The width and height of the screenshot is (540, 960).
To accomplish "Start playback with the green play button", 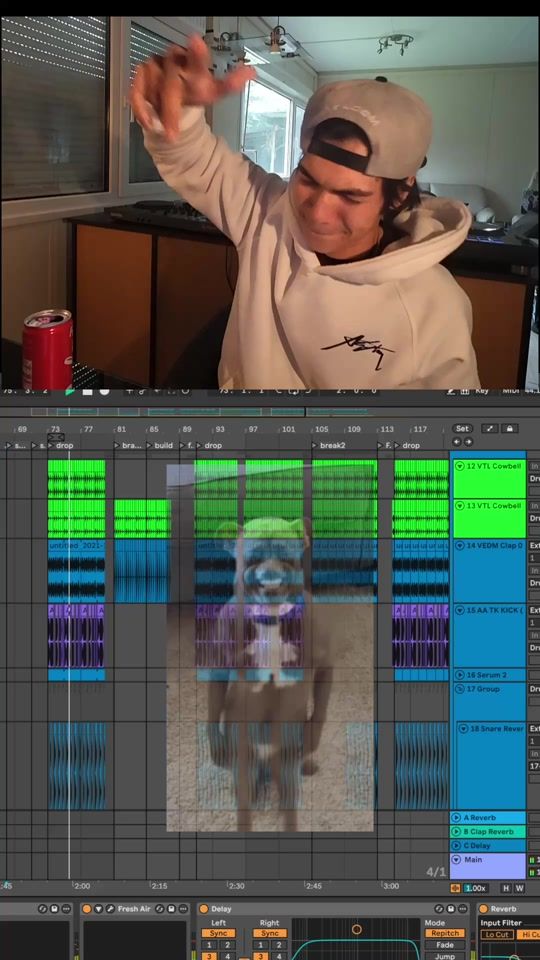I will [70, 391].
